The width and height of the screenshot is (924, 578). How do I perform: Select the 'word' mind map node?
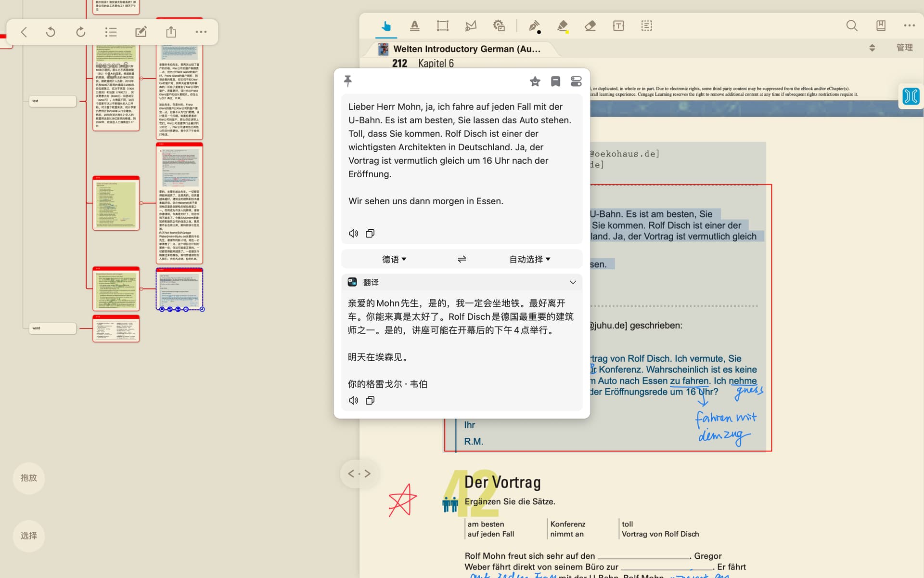(x=52, y=328)
